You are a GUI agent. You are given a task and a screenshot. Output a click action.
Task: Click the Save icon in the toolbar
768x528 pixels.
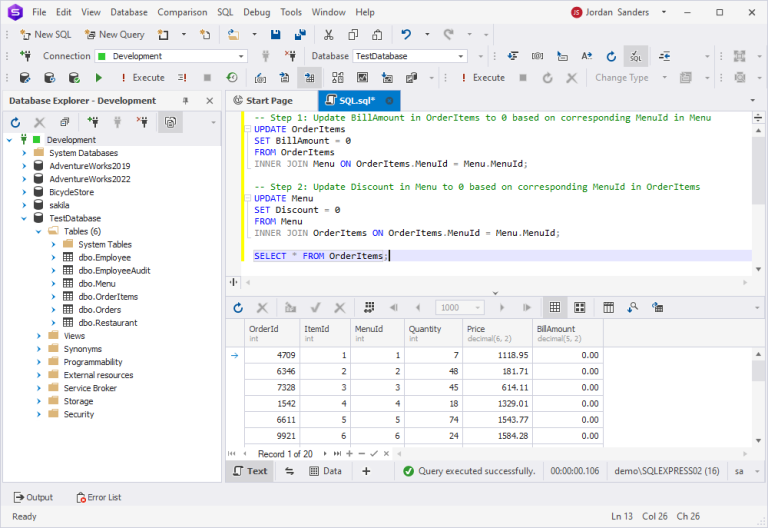click(275, 34)
